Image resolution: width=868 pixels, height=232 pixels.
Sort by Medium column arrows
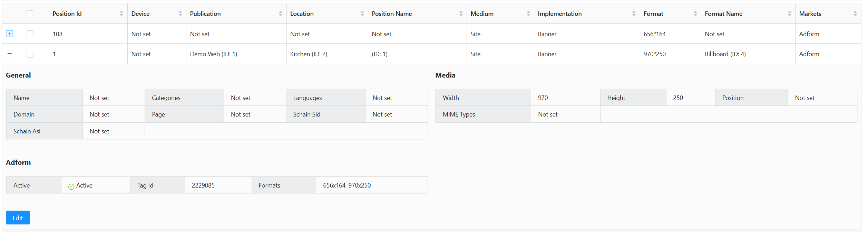pos(528,14)
